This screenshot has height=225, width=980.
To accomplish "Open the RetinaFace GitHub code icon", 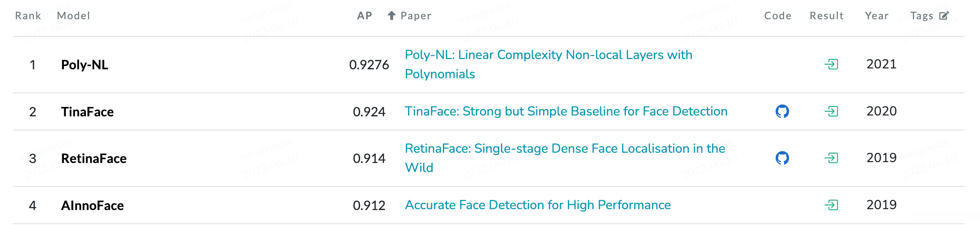I will tap(782, 158).
